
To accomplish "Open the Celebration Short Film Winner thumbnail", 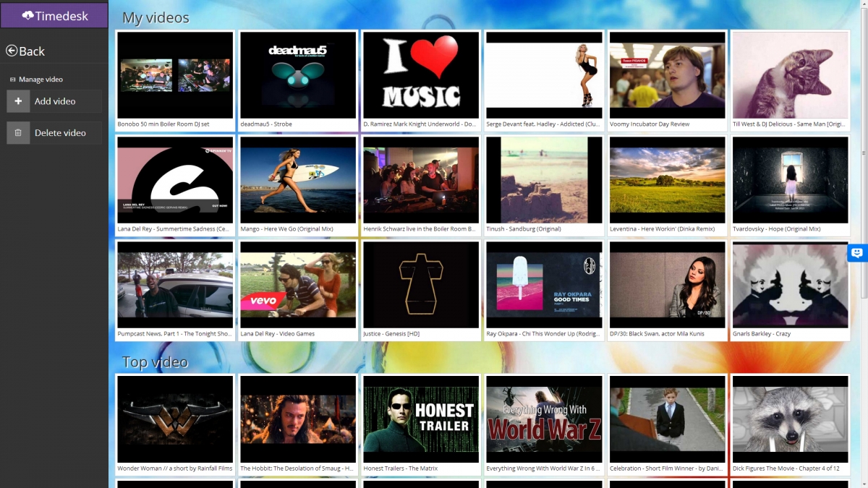I will pyautogui.click(x=667, y=419).
